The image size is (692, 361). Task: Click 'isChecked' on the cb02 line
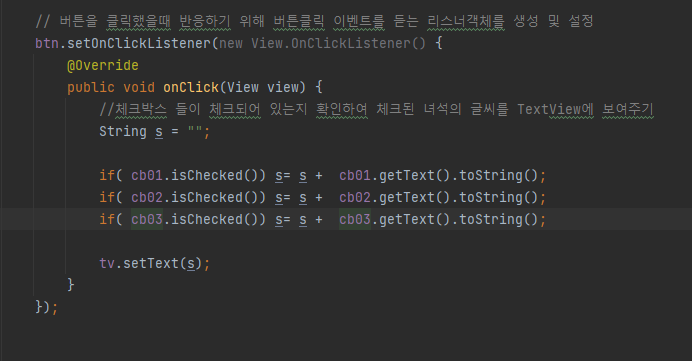point(207,197)
